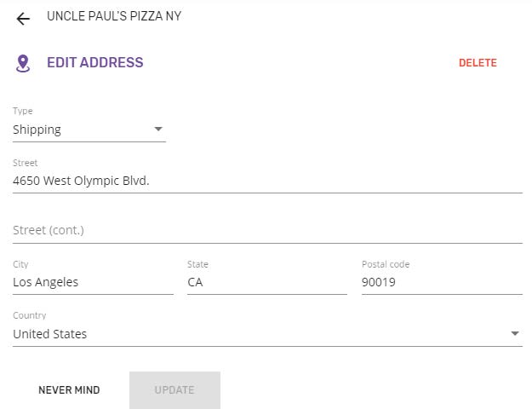Image resolution: width=532 pixels, height=415 pixels.
Task: Click the purple map pin address icon
Action: pos(23,64)
